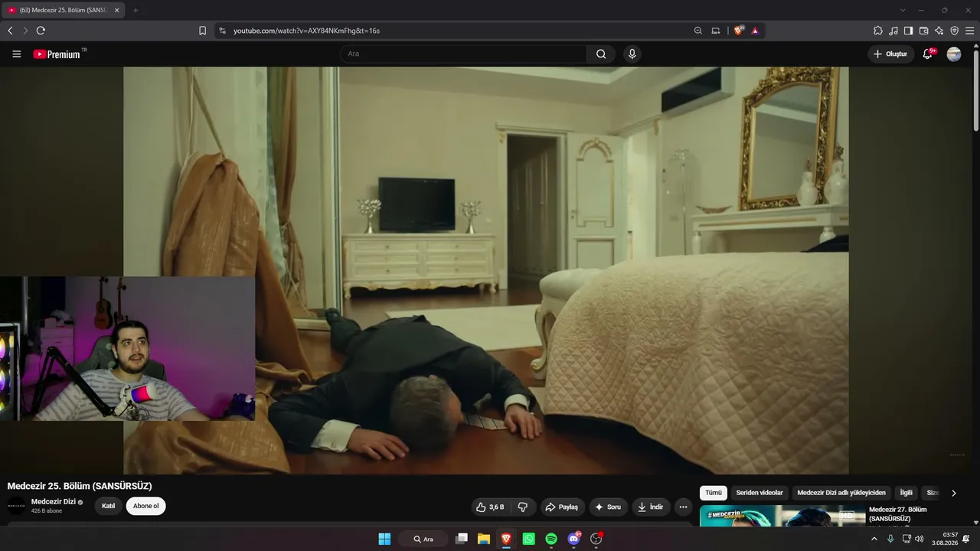Screen dimensions: 980x551
Task: Open Discord from the taskbar
Action: tap(574, 539)
